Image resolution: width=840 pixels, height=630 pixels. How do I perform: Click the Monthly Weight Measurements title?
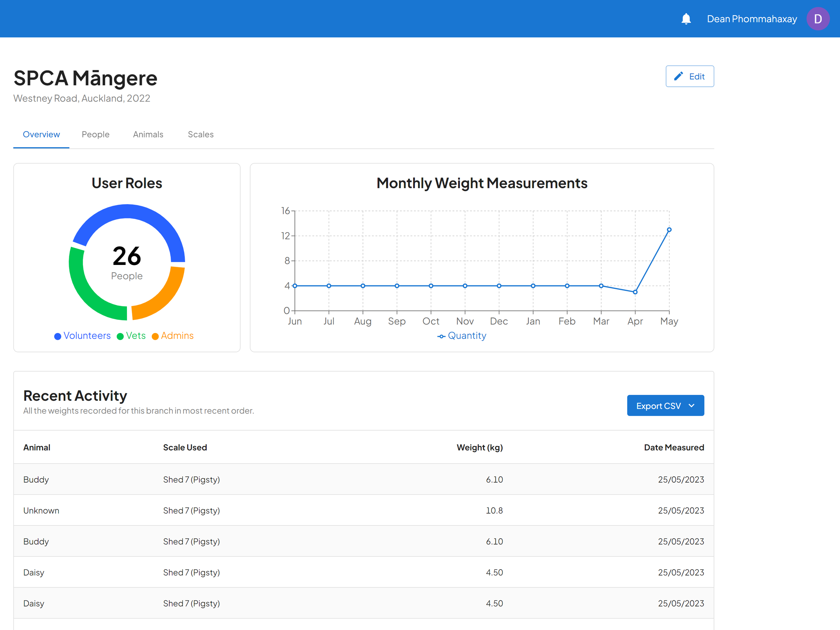click(482, 183)
